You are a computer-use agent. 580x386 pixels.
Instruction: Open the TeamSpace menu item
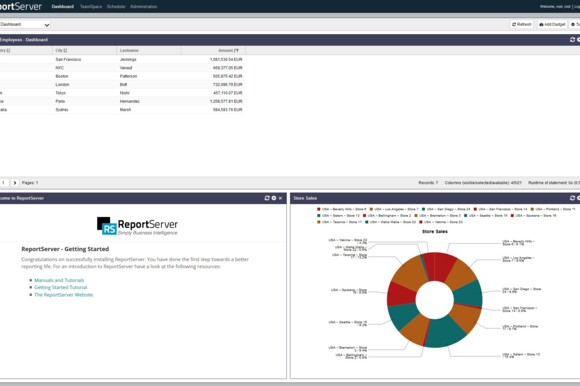[x=91, y=7]
